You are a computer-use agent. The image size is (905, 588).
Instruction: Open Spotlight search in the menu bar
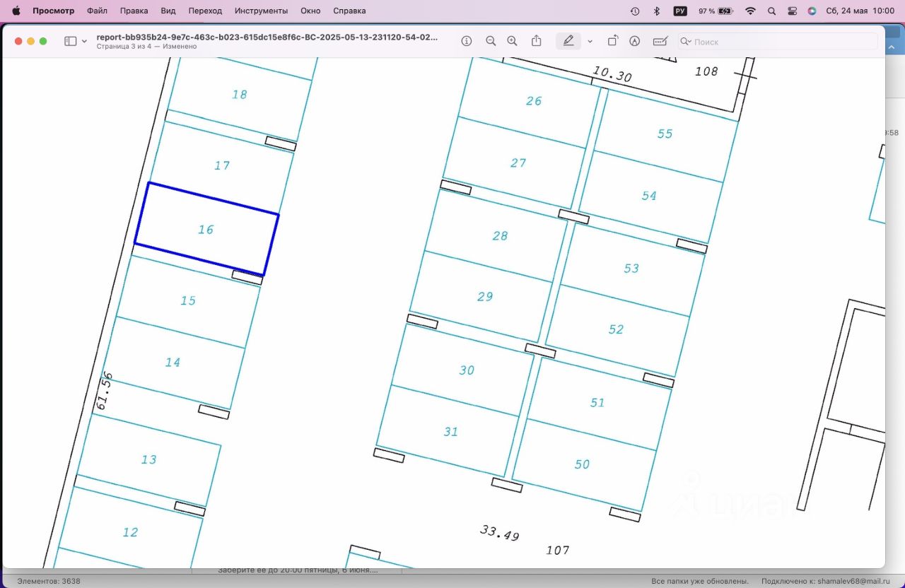[771, 11]
